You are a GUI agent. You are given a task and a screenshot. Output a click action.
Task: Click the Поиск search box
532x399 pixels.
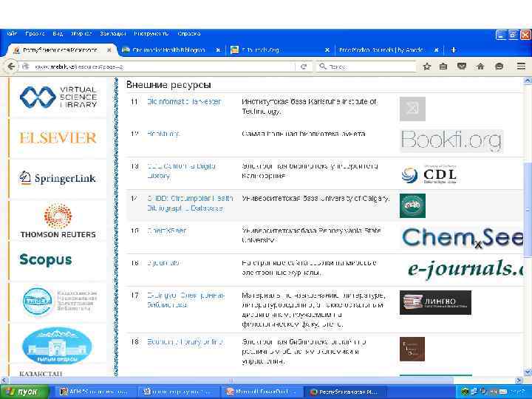point(366,66)
